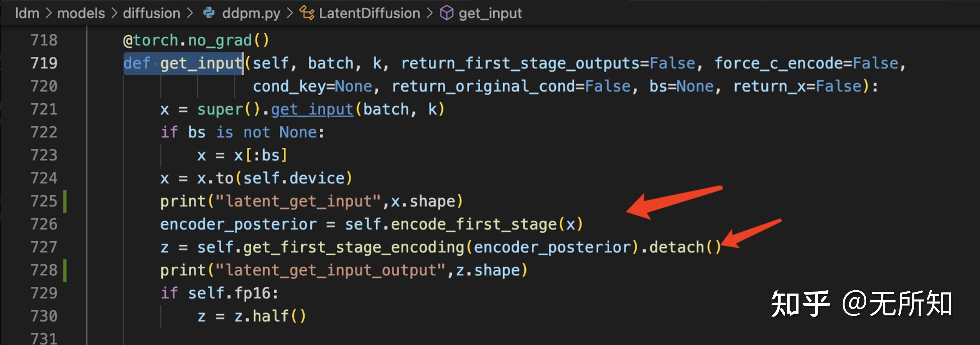Select the models breadcrumb segment
Screen dimensions: 980x345
[x=81, y=13]
